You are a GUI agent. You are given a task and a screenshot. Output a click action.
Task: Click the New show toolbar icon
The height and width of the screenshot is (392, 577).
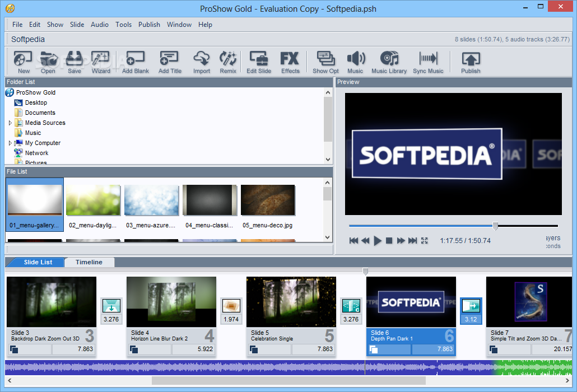click(x=23, y=63)
